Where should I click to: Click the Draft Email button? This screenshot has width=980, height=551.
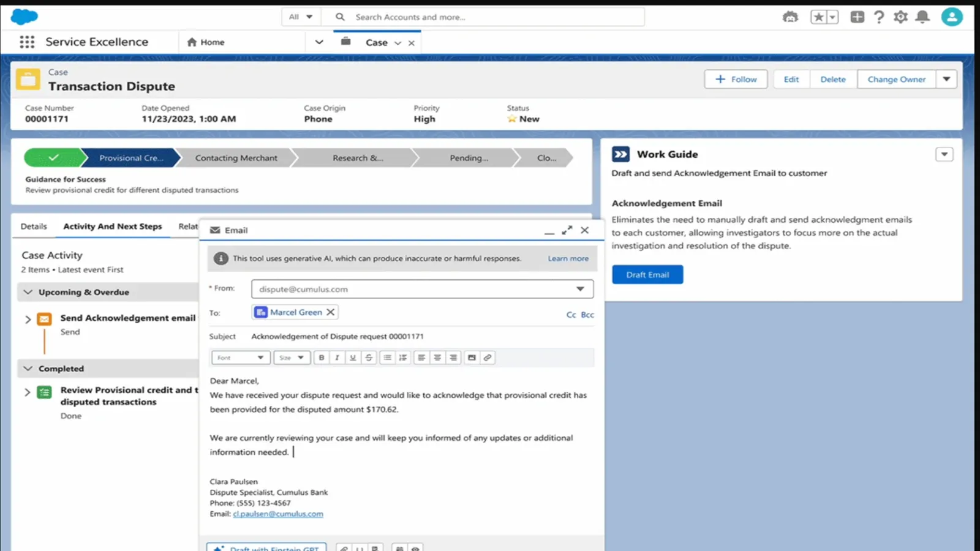click(647, 274)
